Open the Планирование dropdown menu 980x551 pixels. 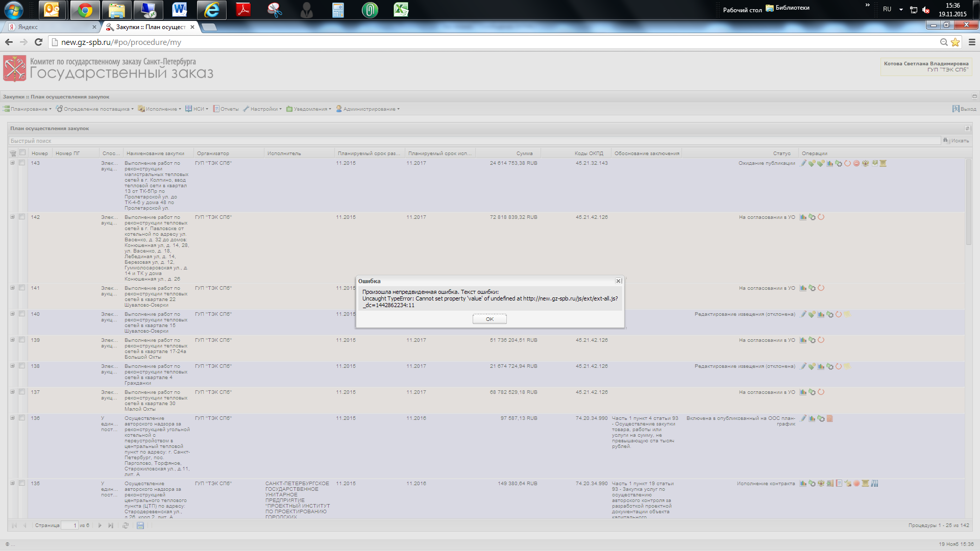click(28, 109)
